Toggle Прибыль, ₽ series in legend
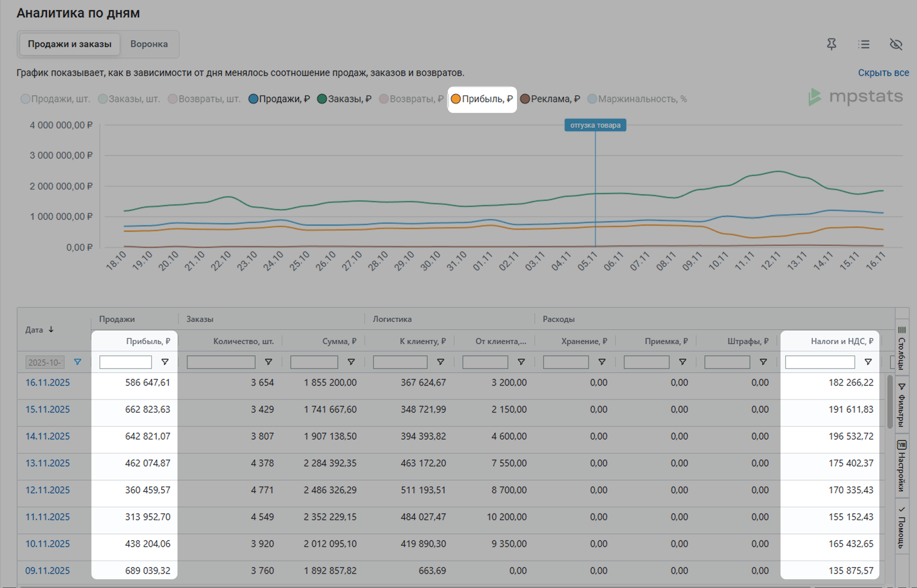 click(482, 99)
